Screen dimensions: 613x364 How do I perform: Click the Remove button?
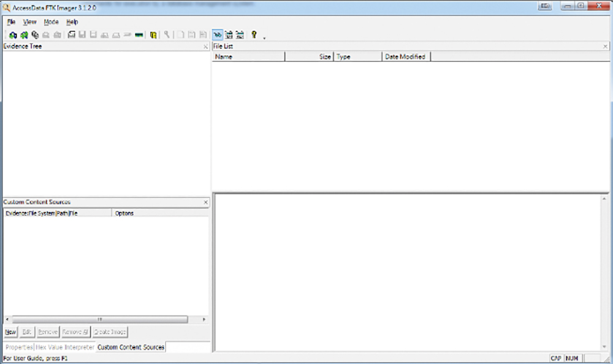point(48,332)
